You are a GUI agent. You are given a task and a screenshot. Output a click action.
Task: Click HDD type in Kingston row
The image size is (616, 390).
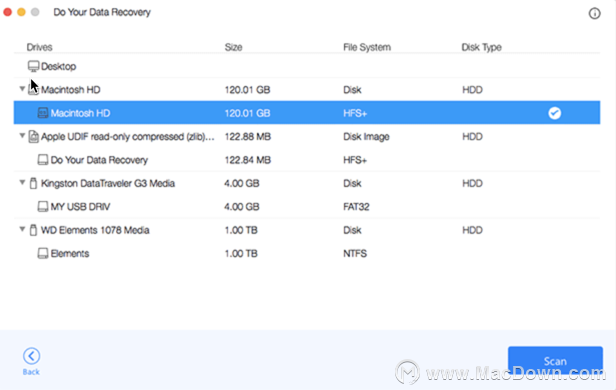coord(472,183)
